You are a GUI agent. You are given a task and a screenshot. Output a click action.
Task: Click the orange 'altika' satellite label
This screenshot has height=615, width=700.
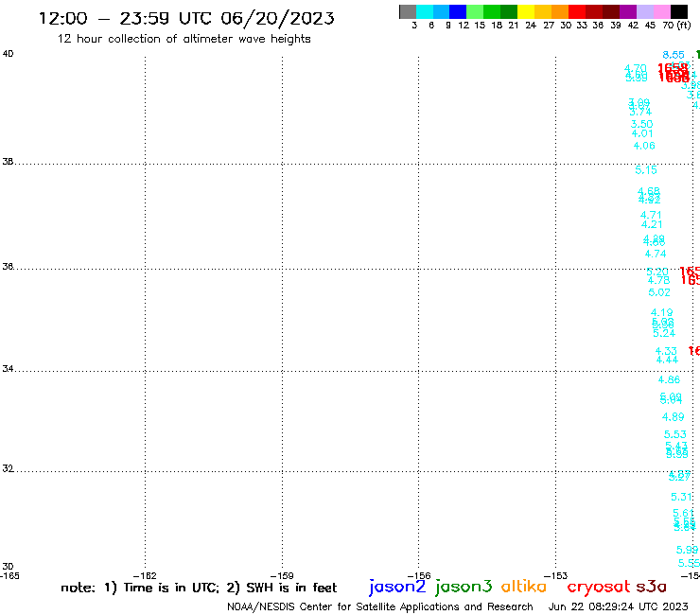coord(524,587)
